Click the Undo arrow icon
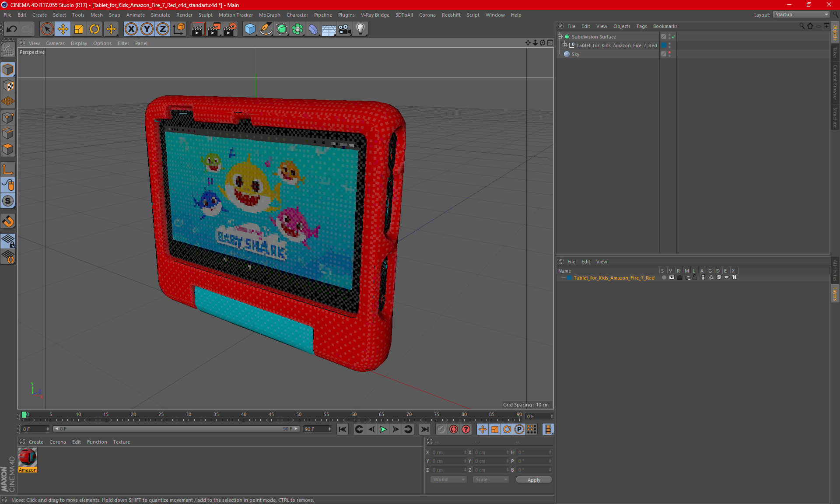The height and width of the screenshot is (504, 840). click(12, 29)
